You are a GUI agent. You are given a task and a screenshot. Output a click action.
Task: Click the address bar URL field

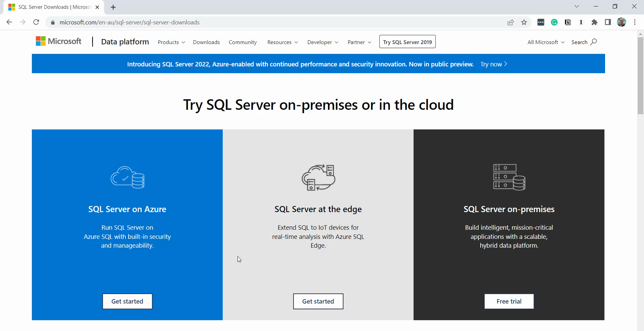(x=268, y=22)
